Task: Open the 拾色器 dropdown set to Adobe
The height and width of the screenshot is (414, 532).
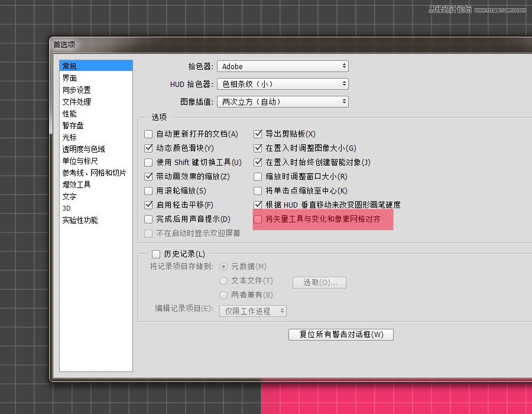Action: click(x=283, y=66)
